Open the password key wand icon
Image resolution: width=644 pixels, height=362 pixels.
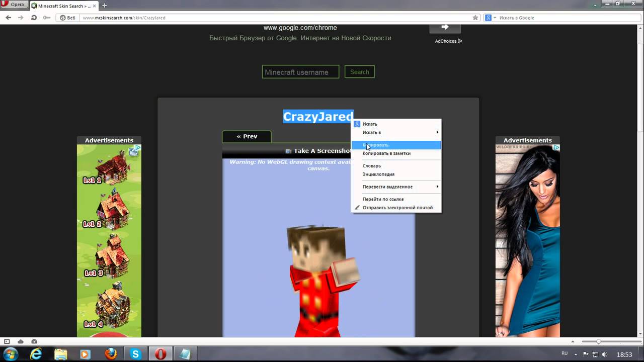(x=46, y=18)
